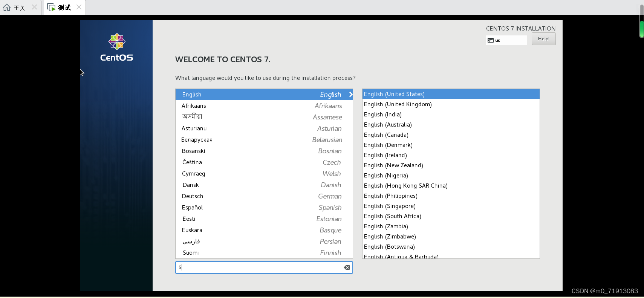The height and width of the screenshot is (298, 644).
Task: Select English (India)
Action: [451, 115]
